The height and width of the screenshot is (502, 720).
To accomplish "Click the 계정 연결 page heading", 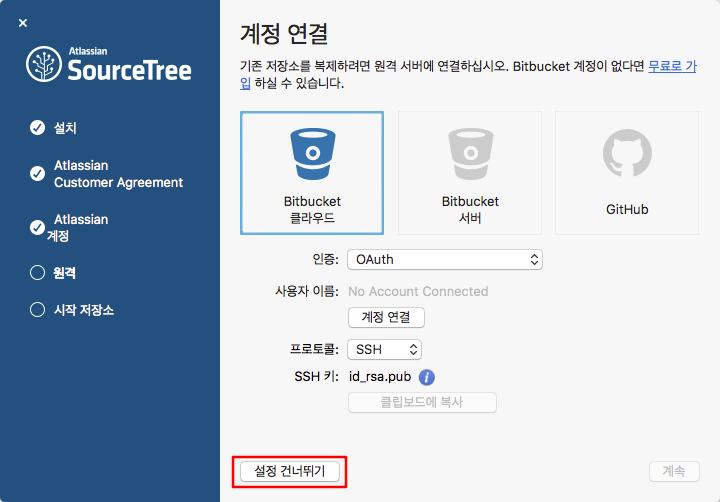I will click(284, 33).
